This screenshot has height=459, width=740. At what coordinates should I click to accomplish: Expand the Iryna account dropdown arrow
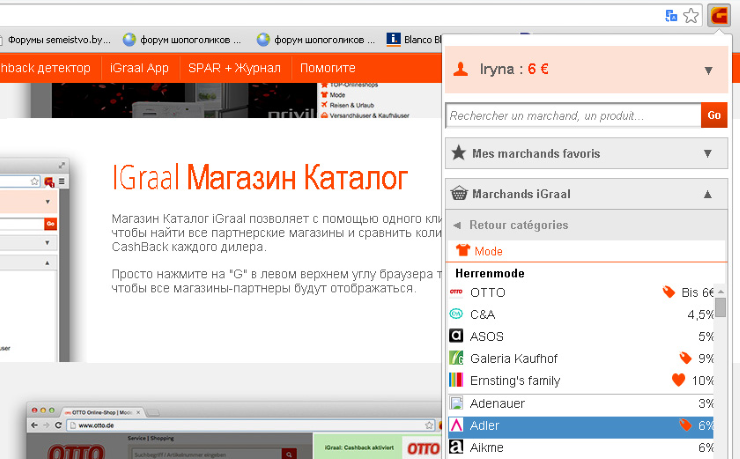[708, 71]
